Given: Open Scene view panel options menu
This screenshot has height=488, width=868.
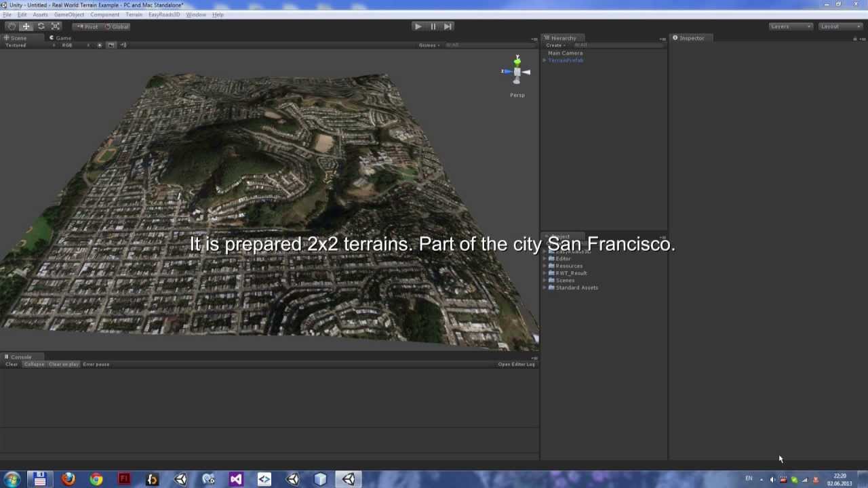Looking at the screenshot, I should pos(534,39).
